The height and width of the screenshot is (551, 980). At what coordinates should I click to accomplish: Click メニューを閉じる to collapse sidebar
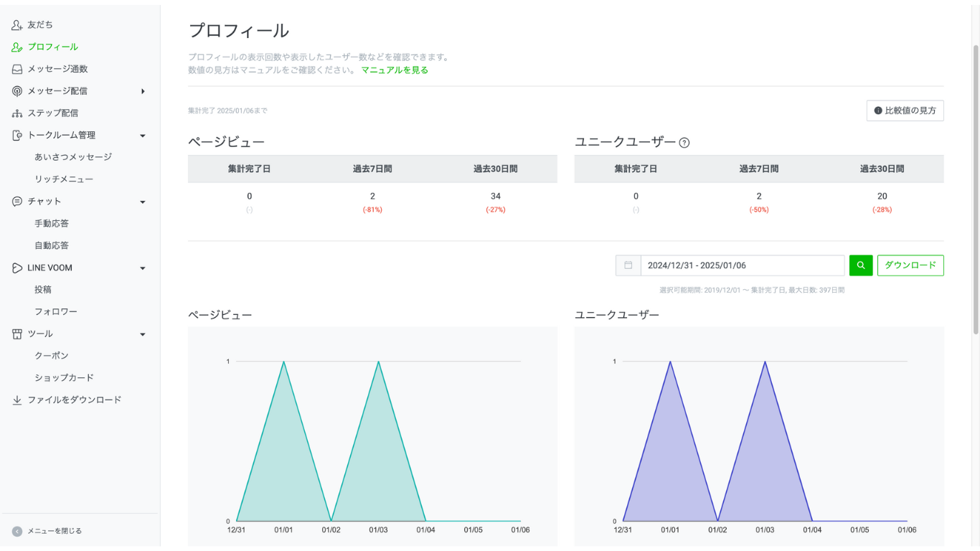[55, 532]
